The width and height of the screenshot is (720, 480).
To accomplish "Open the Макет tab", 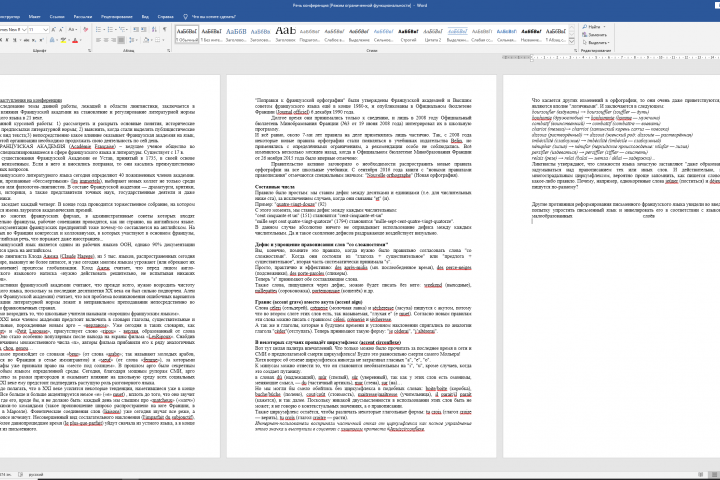I will tap(34, 17).
